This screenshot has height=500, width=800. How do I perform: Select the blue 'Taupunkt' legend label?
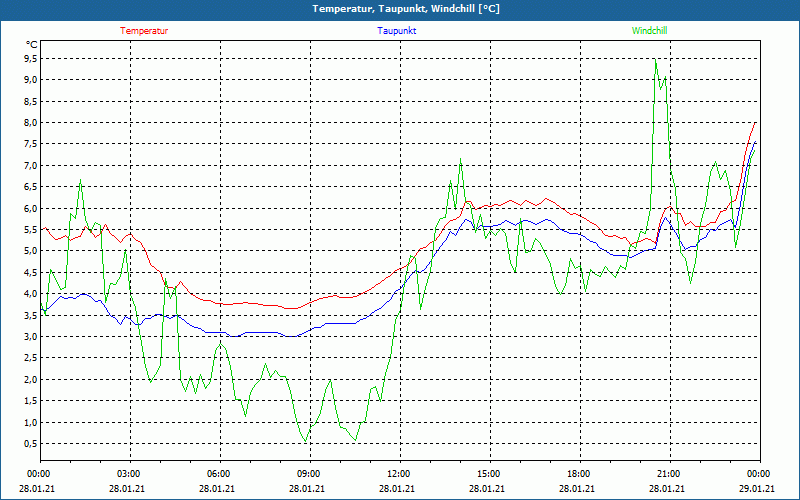pos(397,31)
